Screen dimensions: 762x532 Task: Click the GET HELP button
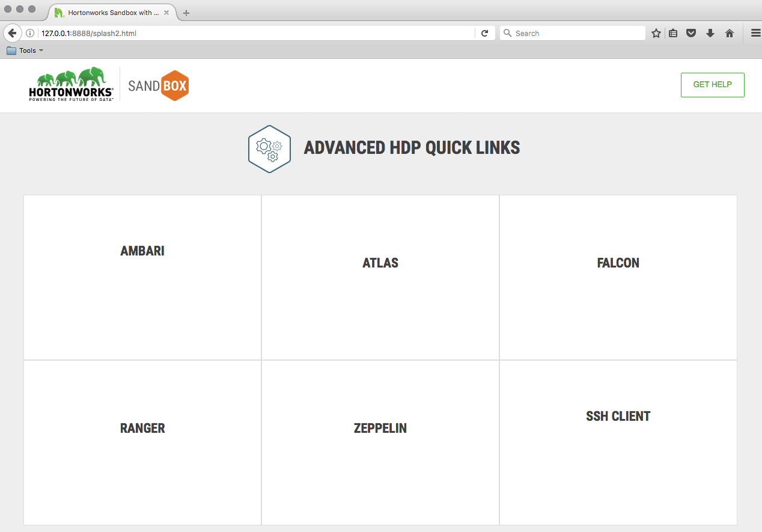tap(712, 85)
